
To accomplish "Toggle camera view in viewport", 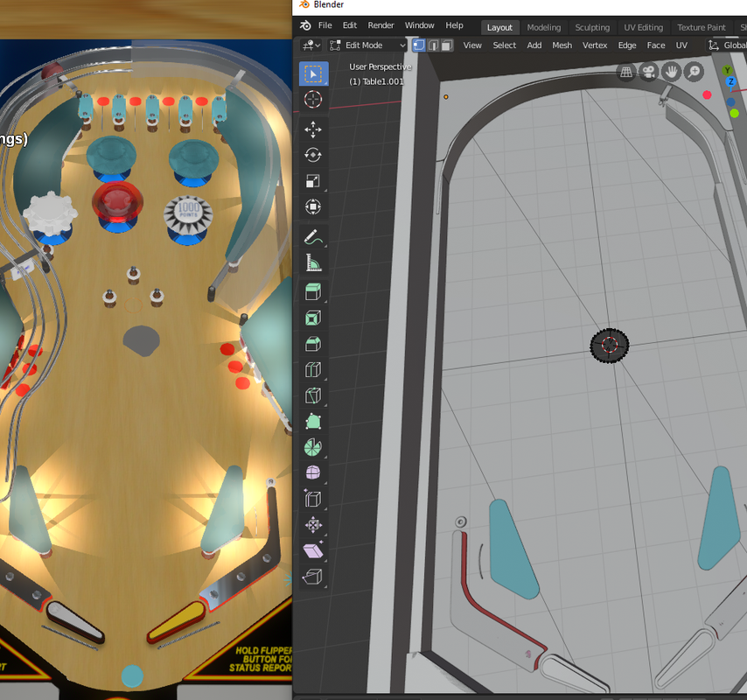I will pos(648,72).
